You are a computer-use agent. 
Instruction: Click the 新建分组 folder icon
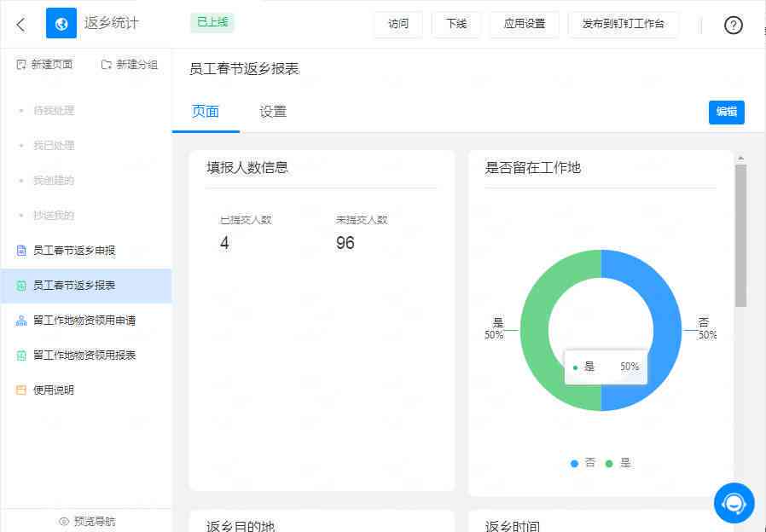click(x=106, y=65)
